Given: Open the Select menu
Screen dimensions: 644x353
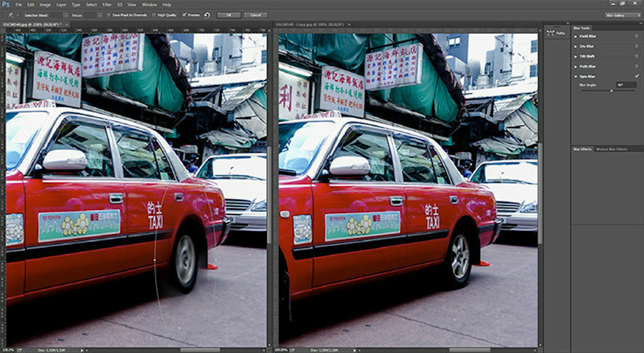Looking at the screenshot, I should click(92, 5).
